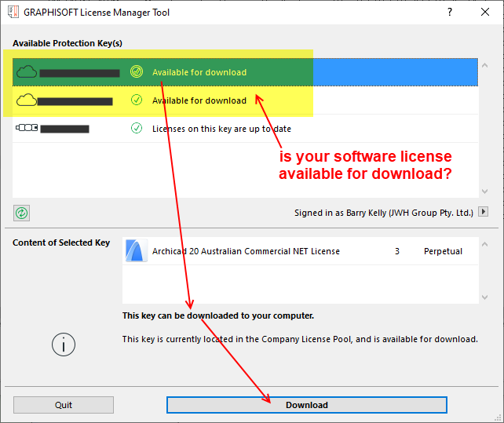Image resolution: width=504 pixels, height=423 pixels.
Task: Select the hardware dongle key icon
Action: (27, 128)
